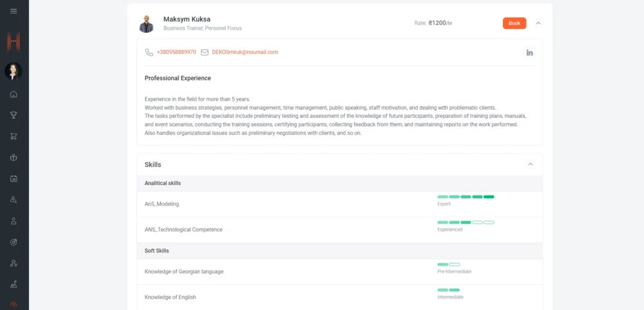Click the Book button
644x310 pixels.
click(x=514, y=23)
